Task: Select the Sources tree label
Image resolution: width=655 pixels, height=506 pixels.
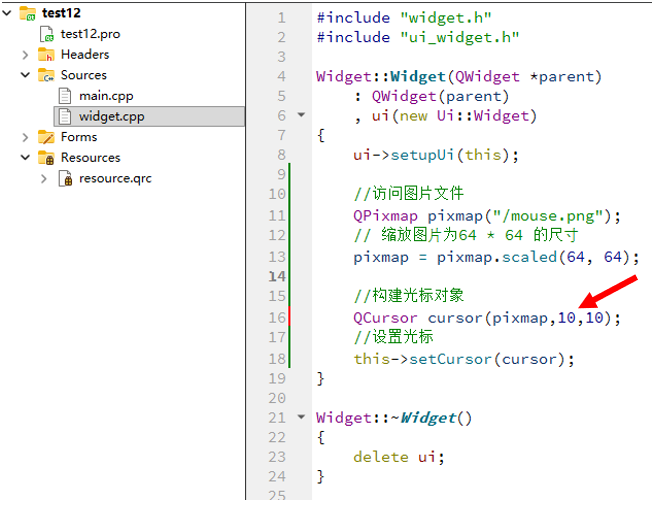Action: 84,75
